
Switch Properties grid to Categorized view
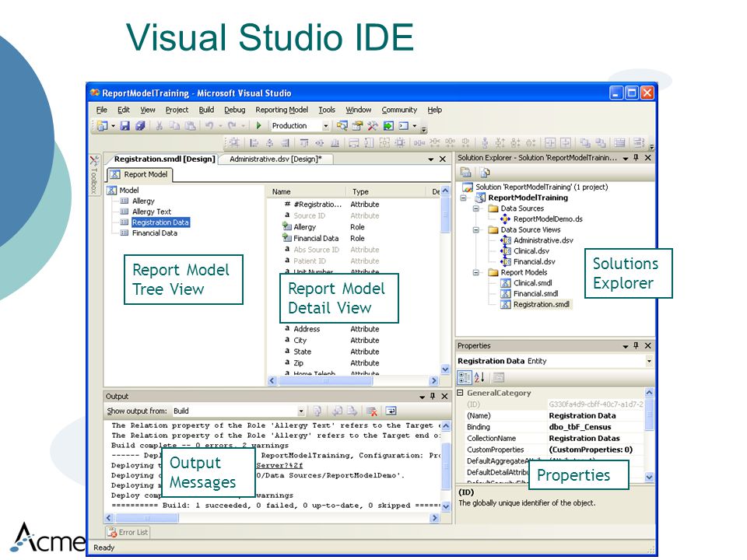(x=464, y=378)
